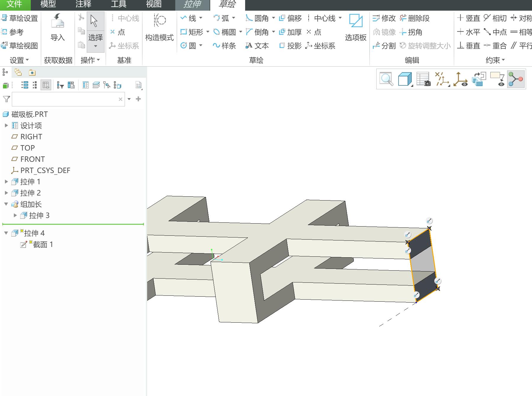Open saved views camera list icon
This screenshot has height=396, width=532.
[x=423, y=79]
